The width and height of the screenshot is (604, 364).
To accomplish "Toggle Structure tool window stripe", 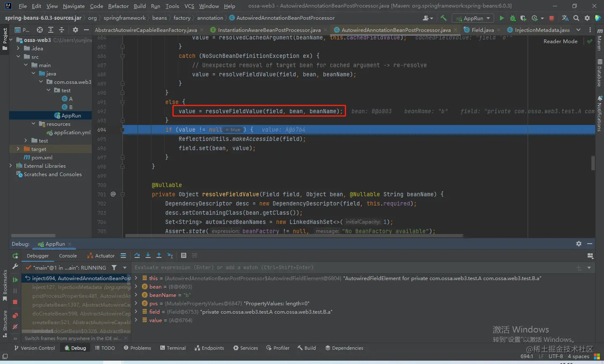I will point(5,324).
